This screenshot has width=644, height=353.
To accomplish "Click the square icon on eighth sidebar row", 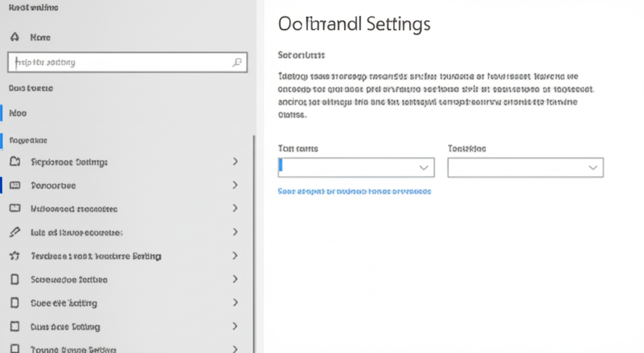I will (15, 327).
